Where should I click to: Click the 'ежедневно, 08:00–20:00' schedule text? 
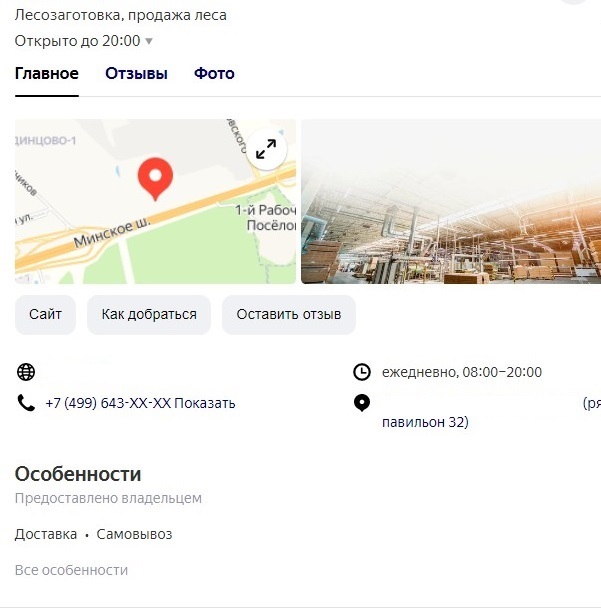pos(462,372)
